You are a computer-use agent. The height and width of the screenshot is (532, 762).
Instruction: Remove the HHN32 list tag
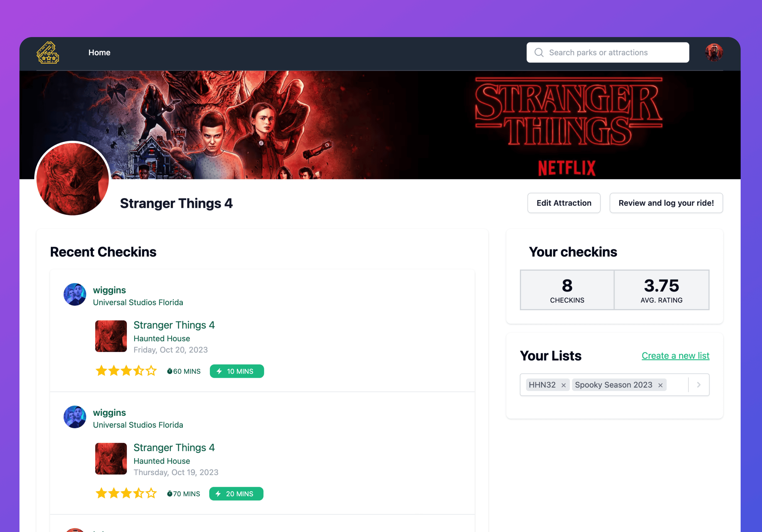[563, 385]
